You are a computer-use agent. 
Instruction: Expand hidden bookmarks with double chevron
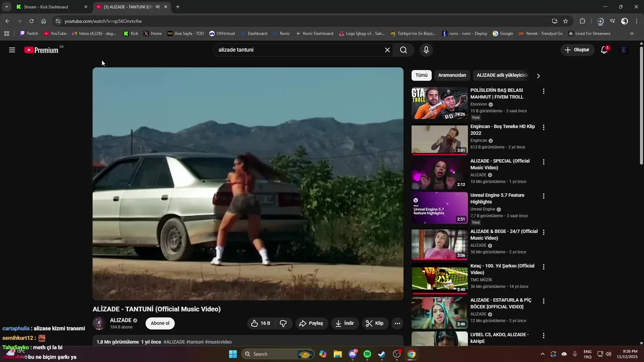coord(632,34)
